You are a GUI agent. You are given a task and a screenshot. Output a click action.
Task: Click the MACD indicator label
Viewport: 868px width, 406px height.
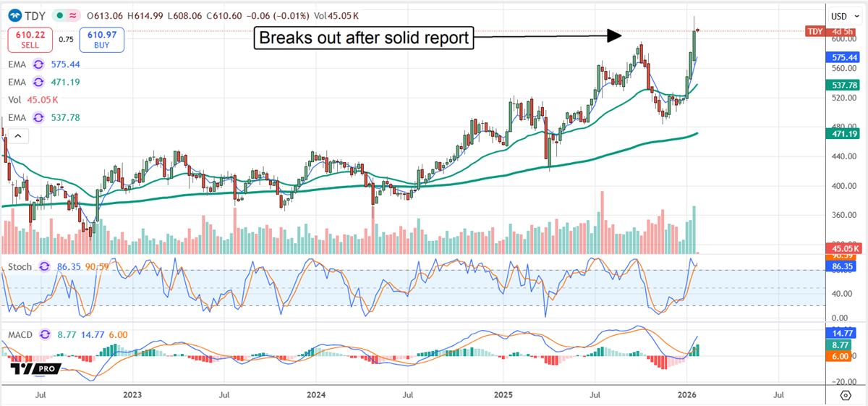pos(21,335)
